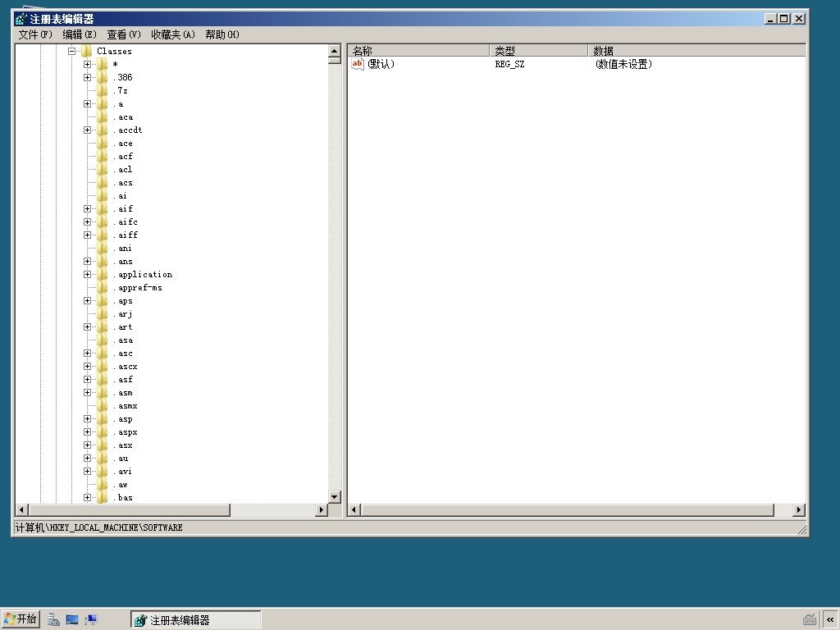The image size is (840, 630).
Task: Click the tree pane scroll right arrow
Action: tap(322, 509)
